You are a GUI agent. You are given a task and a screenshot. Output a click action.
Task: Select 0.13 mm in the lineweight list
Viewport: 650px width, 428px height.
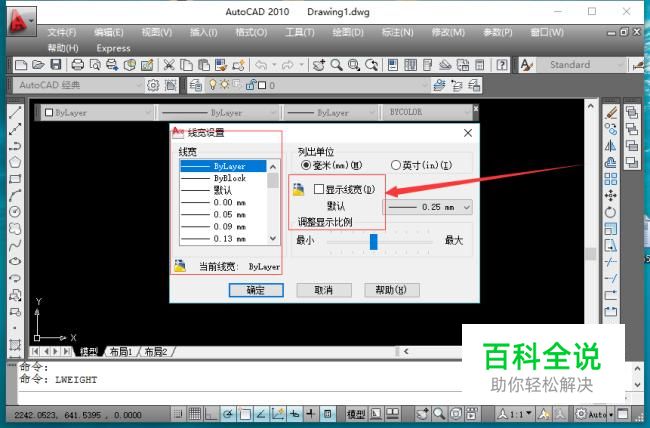tap(223, 239)
